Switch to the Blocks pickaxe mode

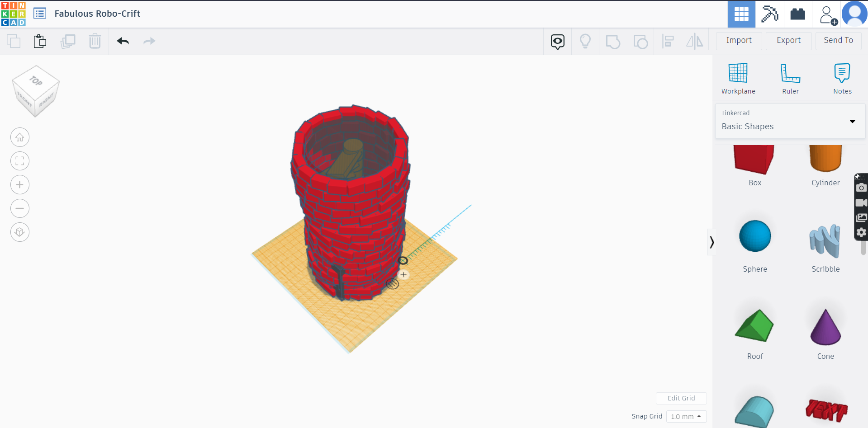[769, 14]
